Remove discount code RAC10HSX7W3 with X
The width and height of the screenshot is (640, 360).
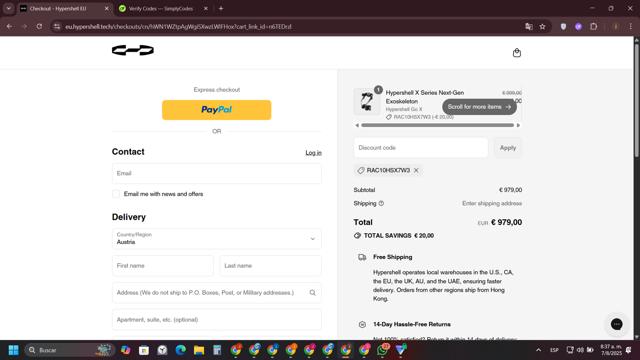pyautogui.click(x=416, y=170)
